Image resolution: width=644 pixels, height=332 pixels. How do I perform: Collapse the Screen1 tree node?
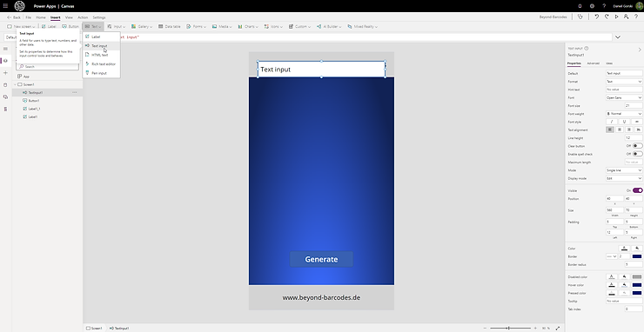(15, 84)
